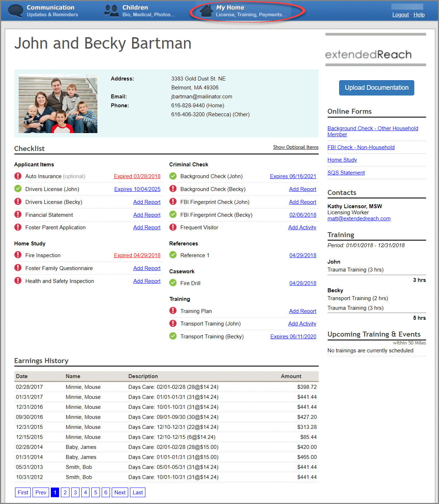The image size is (439, 504).
Task: Click the My Home house icon
Action: click(x=206, y=11)
